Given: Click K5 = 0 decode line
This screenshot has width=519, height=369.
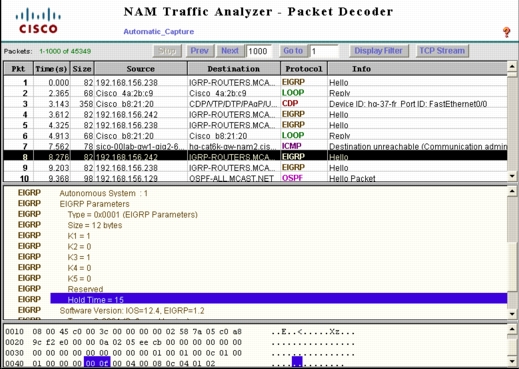Looking at the screenshot, I should (x=79, y=279).
